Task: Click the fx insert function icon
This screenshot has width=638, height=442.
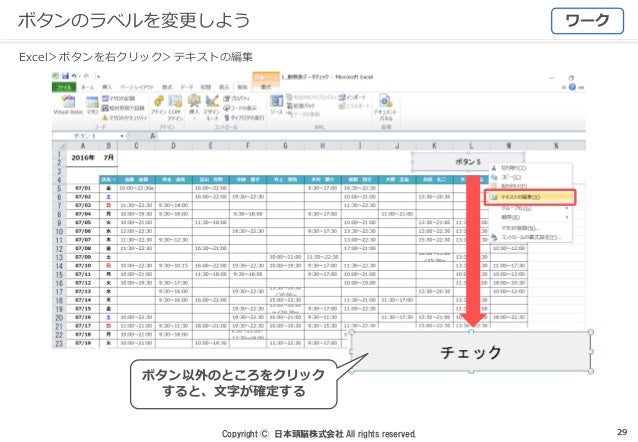Action: 153,136
